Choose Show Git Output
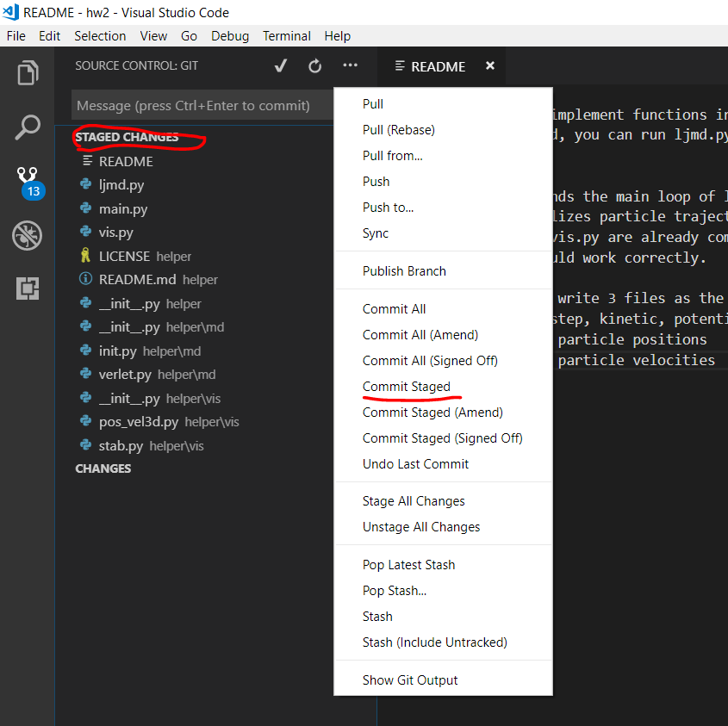Image resolution: width=728 pixels, height=726 pixels. pyautogui.click(x=443, y=680)
